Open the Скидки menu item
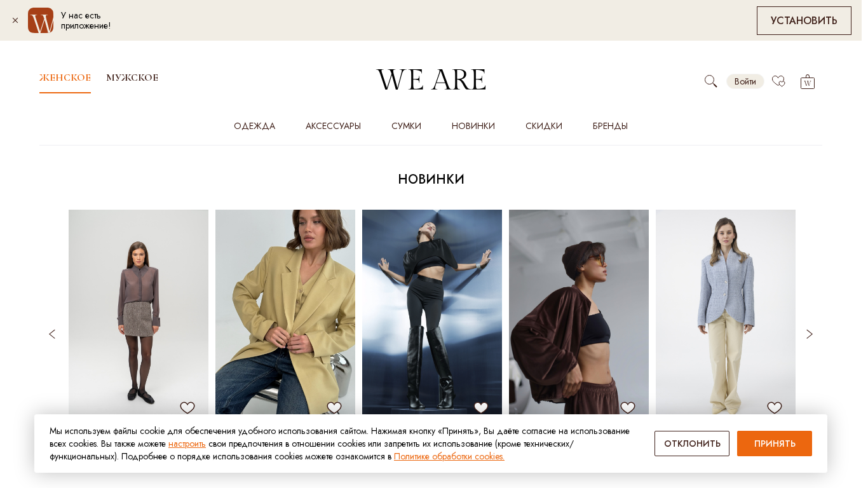This screenshot has height=488, width=868. (544, 126)
